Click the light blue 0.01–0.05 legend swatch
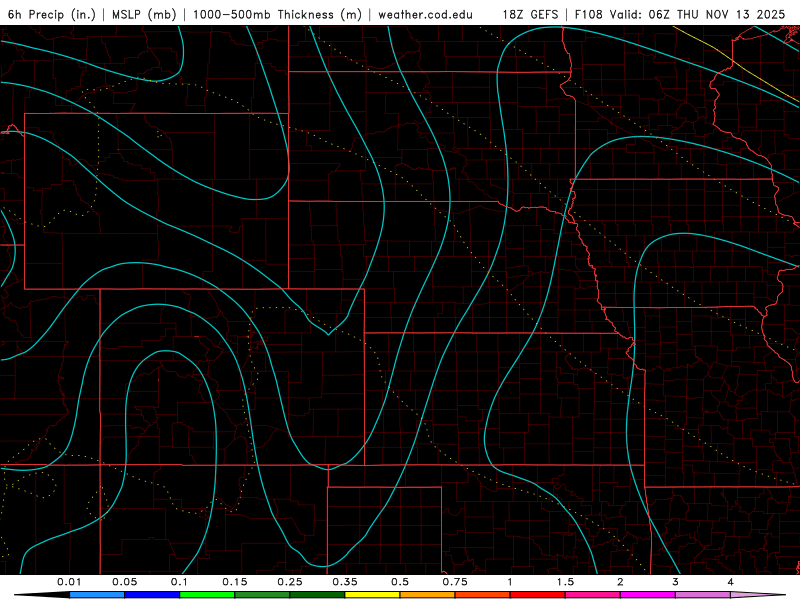The image size is (800, 600). [97, 595]
